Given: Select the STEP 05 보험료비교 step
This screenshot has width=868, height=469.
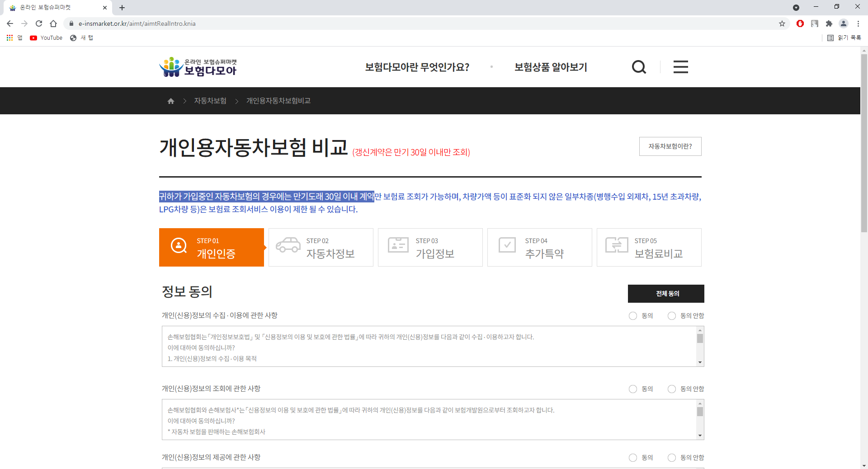Looking at the screenshot, I should [x=649, y=248].
